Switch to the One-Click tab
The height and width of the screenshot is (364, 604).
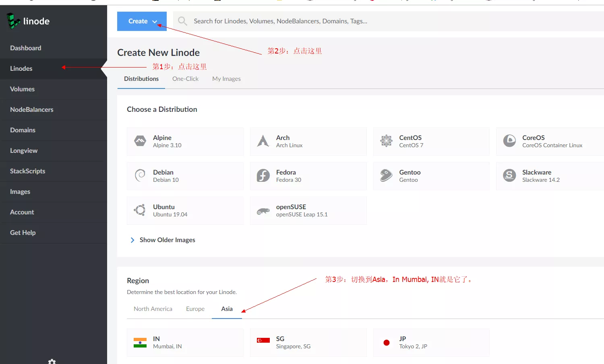click(185, 79)
